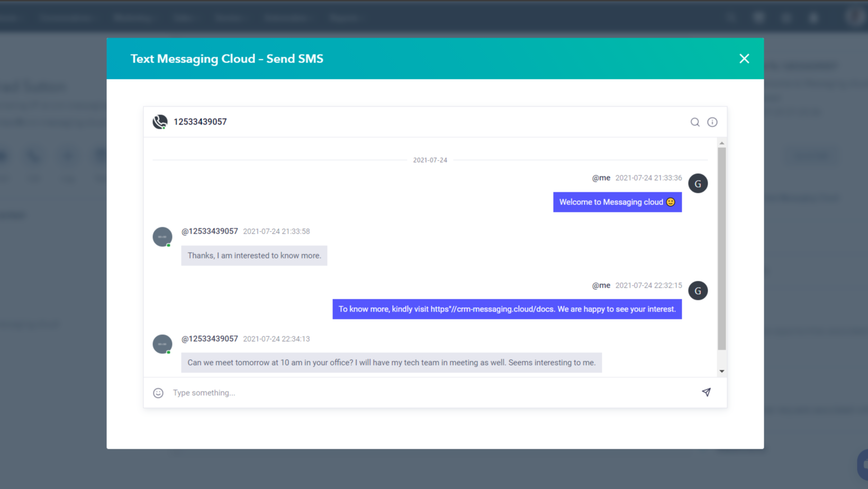Open the emoji picker smiley icon

click(x=158, y=393)
